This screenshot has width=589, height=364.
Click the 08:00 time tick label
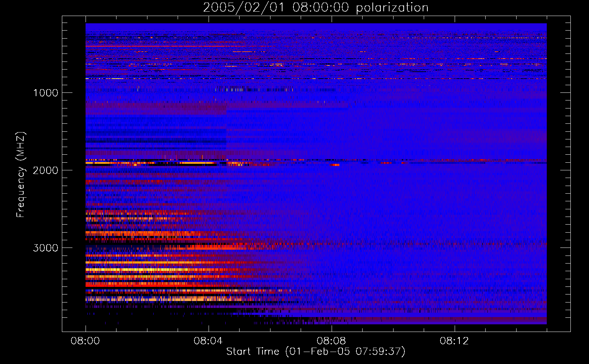click(x=85, y=341)
